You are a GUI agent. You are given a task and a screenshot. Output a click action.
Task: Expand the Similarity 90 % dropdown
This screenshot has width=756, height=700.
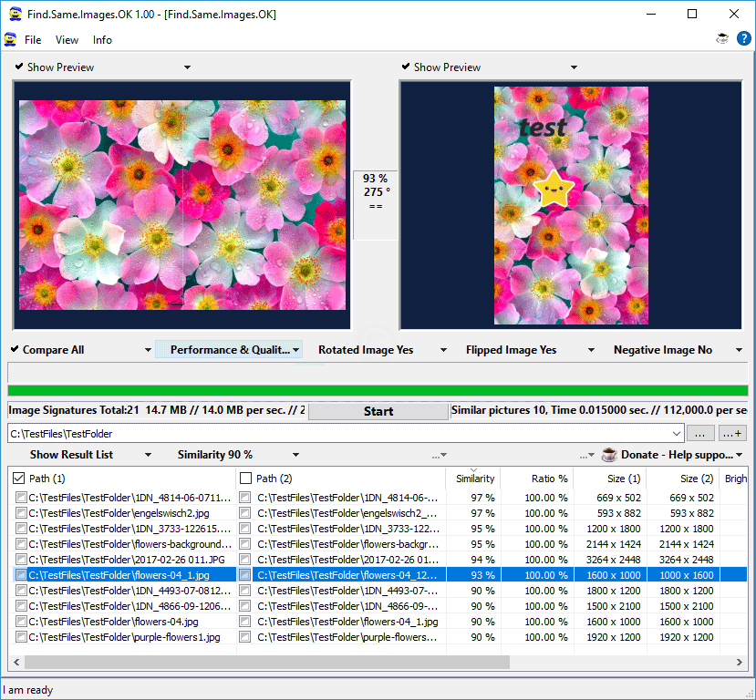pos(295,455)
